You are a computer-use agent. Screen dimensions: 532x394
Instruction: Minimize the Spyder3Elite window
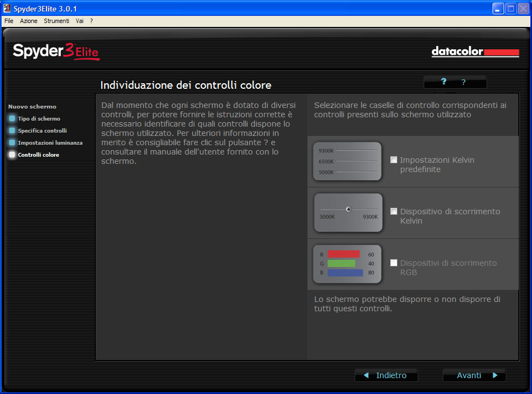pyautogui.click(x=498, y=8)
